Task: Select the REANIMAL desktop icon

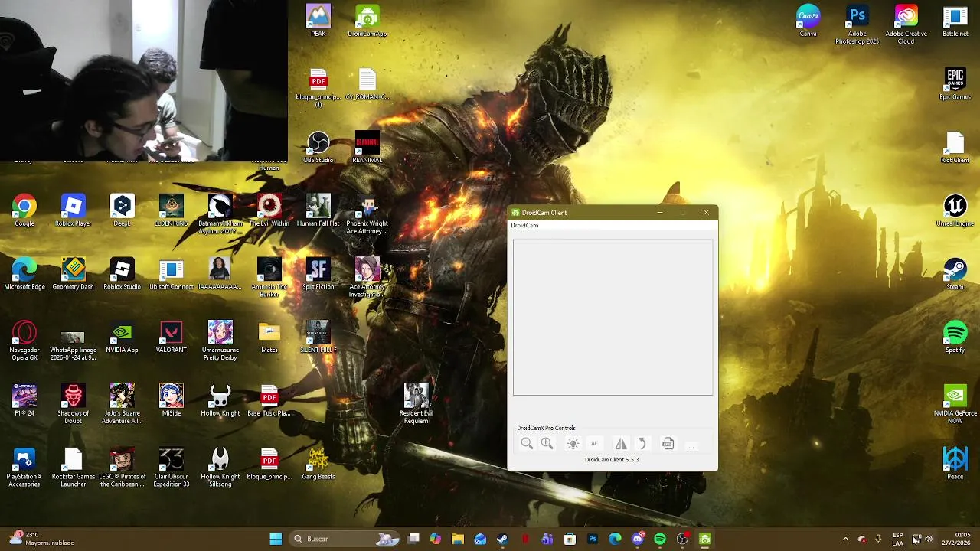Action: pos(367,148)
